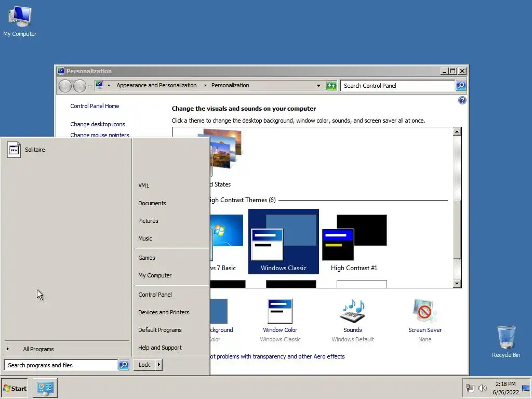Click the help question mark icon
The width and height of the screenshot is (532, 399).
tap(462, 100)
